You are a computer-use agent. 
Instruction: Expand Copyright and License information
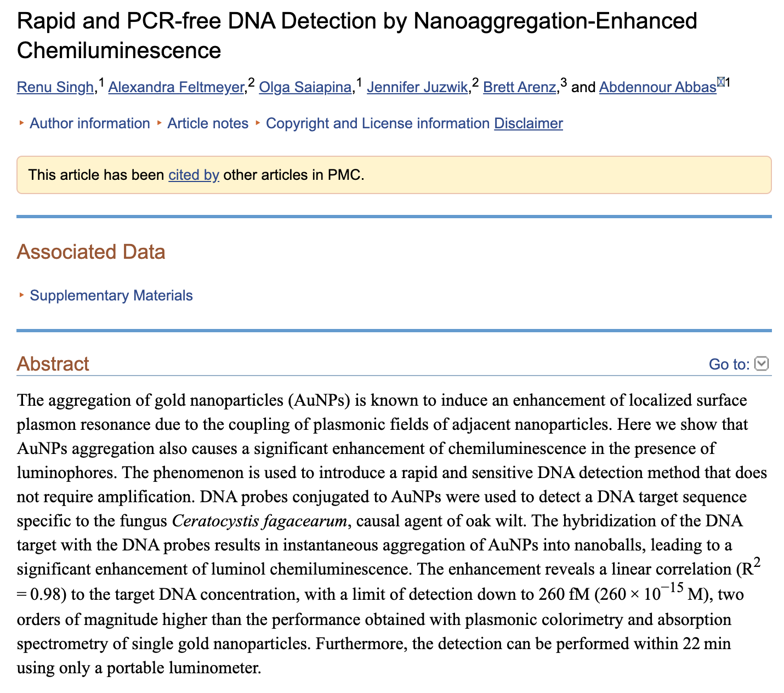pyautogui.click(x=375, y=123)
